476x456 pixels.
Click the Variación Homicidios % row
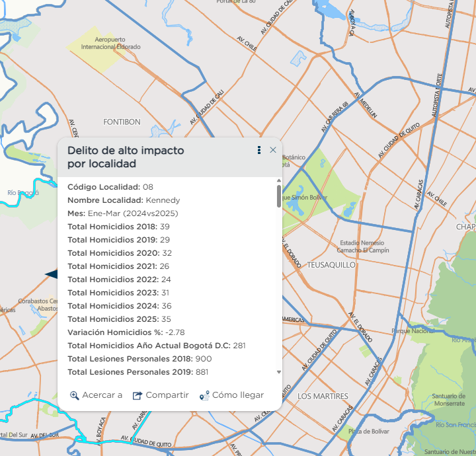tap(124, 332)
